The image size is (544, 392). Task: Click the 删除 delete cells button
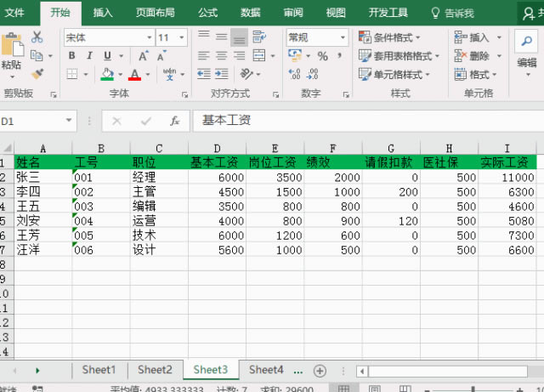tap(473, 56)
